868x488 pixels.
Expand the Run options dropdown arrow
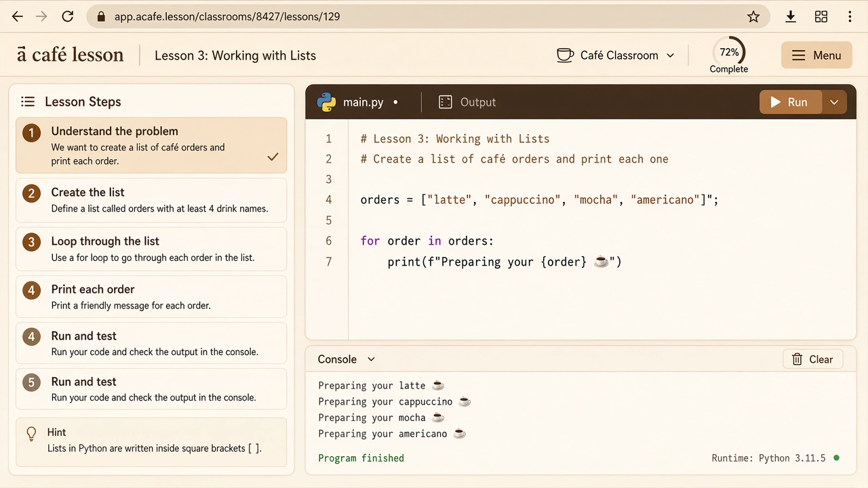click(834, 102)
